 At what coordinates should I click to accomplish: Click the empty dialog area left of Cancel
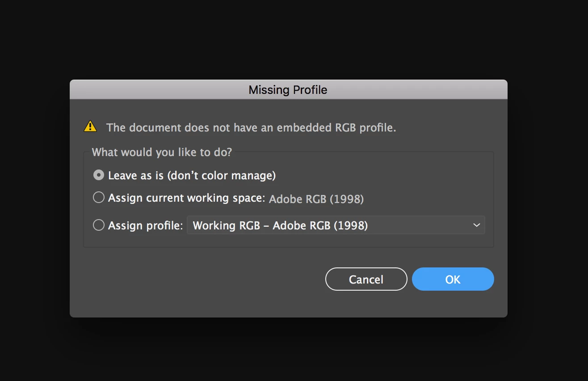tap(197, 279)
